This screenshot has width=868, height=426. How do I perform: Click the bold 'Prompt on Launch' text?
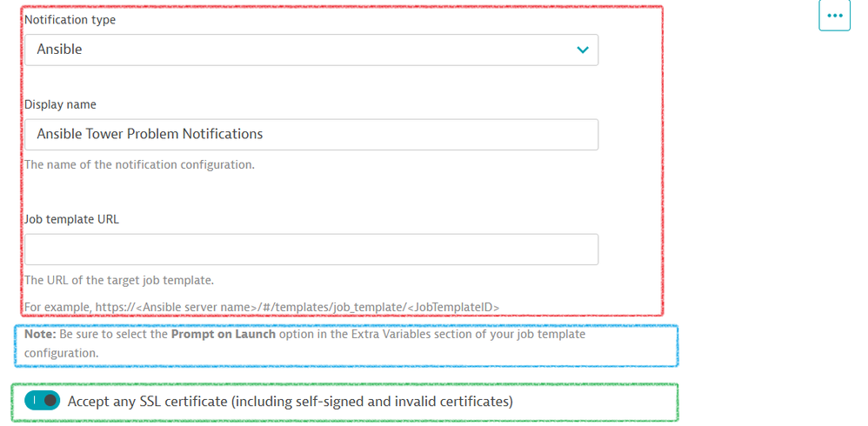click(224, 334)
